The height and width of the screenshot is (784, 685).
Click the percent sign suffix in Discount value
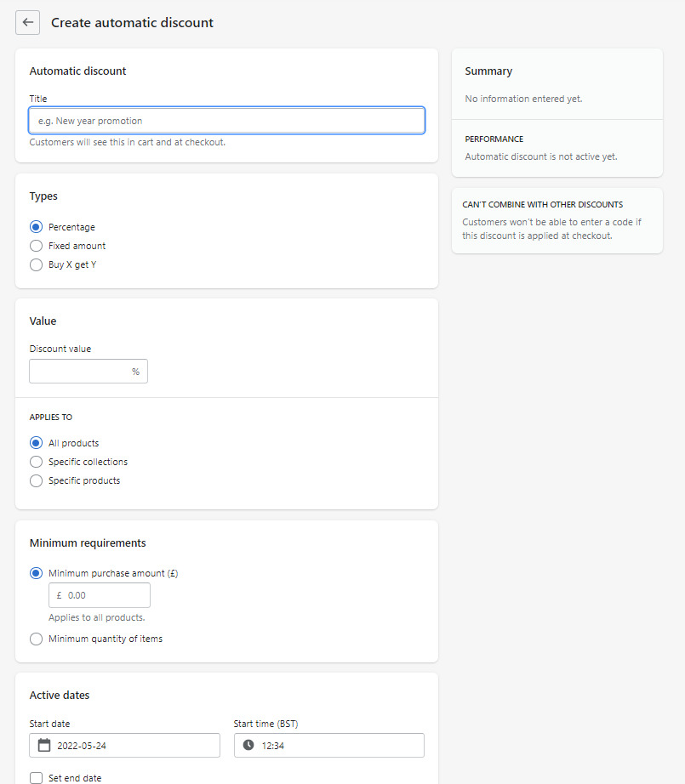tap(135, 372)
